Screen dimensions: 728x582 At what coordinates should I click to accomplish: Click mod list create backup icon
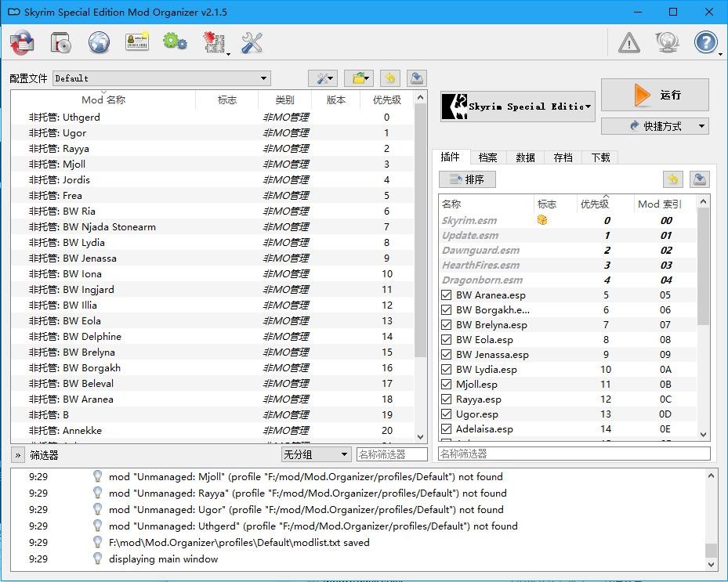click(x=417, y=78)
